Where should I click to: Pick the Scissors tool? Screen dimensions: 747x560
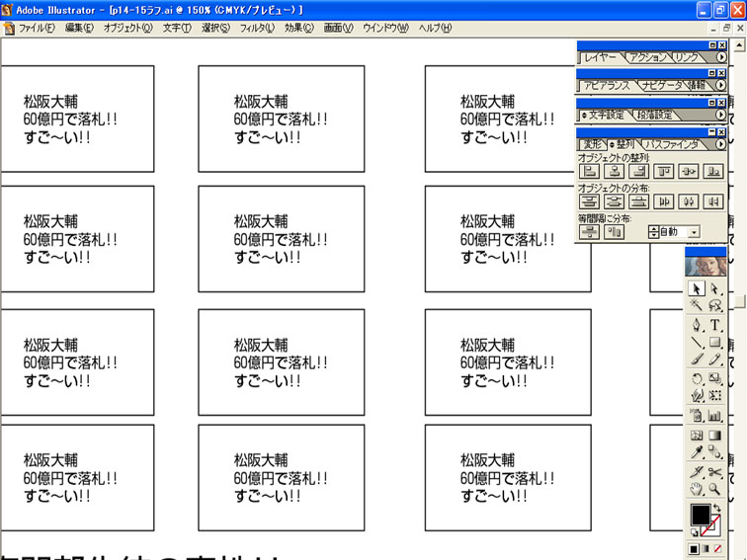click(x=714, y=472)
